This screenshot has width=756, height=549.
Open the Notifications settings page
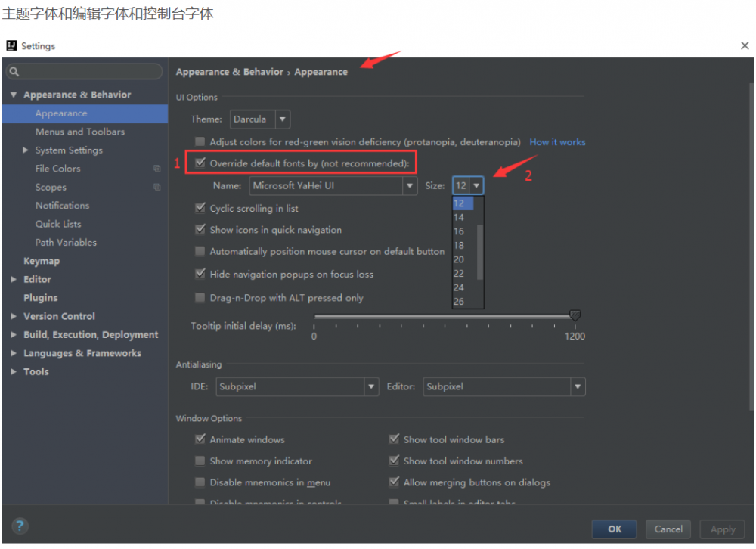(62, 205)
